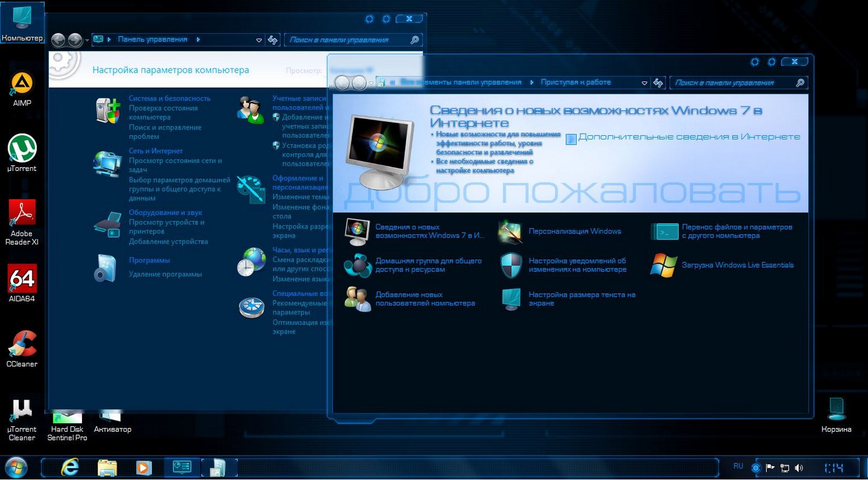Image resolution: width=868 pixels, height=480 pixels.
Task: Click the Специальные возможности accessibility icon
Action: tap(251, 307)
